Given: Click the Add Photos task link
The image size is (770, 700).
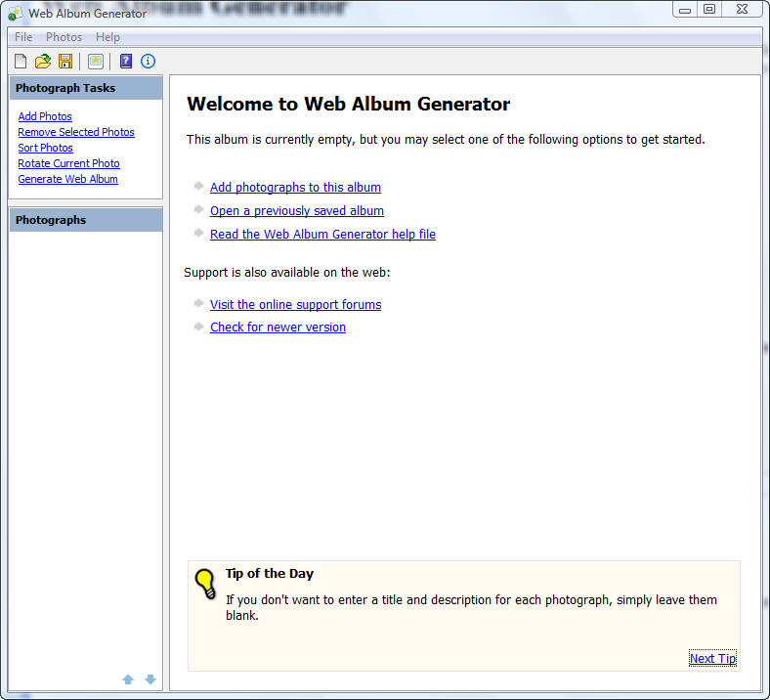Looking at the screenshot, I should (45, 116).
